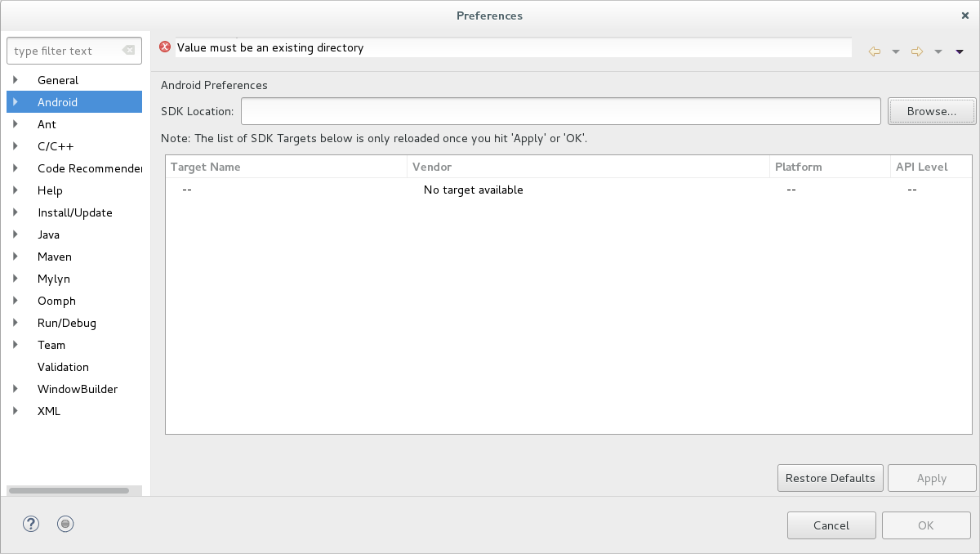Sort by Platform column header

(830, 167)
